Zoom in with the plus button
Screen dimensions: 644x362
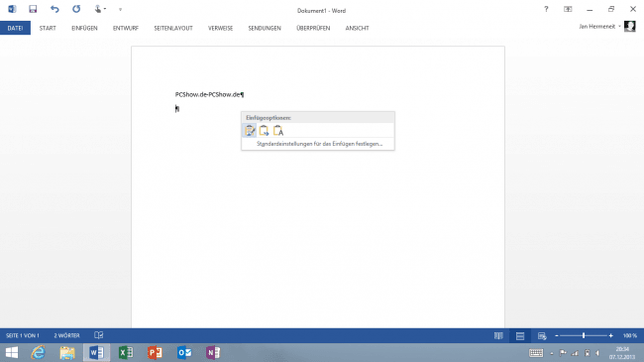tap(611, 336)
